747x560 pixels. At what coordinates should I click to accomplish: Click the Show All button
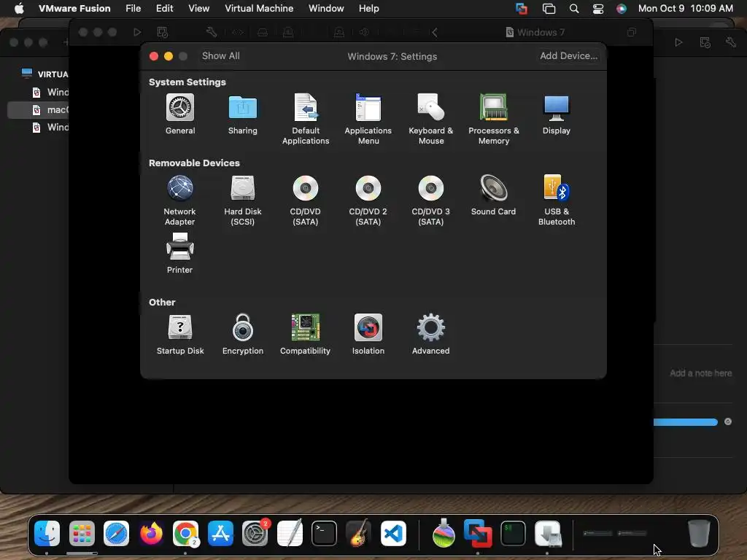(x=220, y=55)
